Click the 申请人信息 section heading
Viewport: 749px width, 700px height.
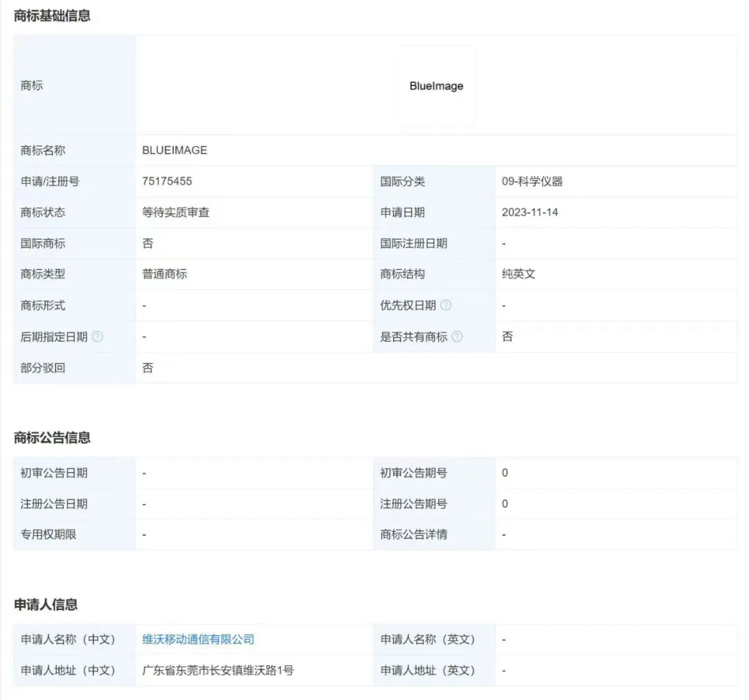[45, 604]
